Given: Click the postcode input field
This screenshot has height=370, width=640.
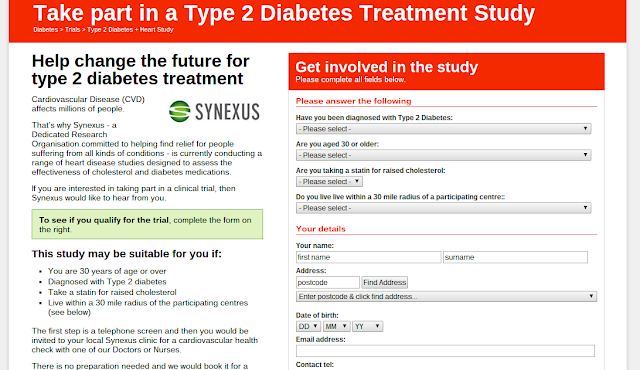Looking at the screenshot, I should tap(328, 282).
